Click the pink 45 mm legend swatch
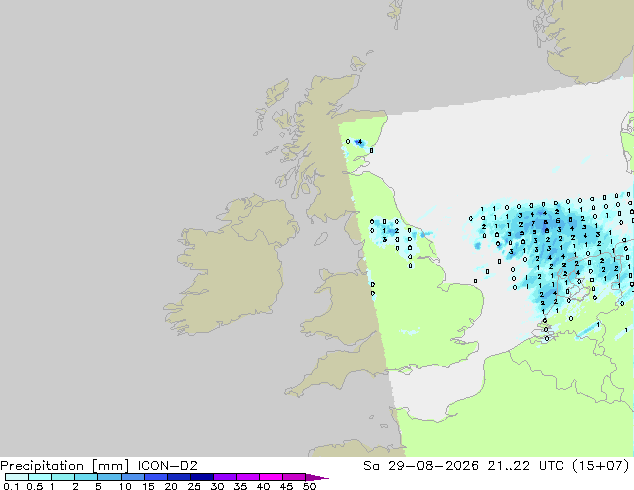Screen dimensions: 634x490 pos(294,477)
